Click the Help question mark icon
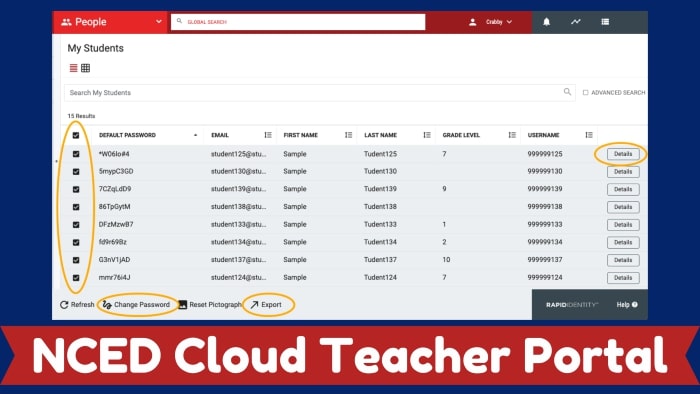 click(635, 305)
